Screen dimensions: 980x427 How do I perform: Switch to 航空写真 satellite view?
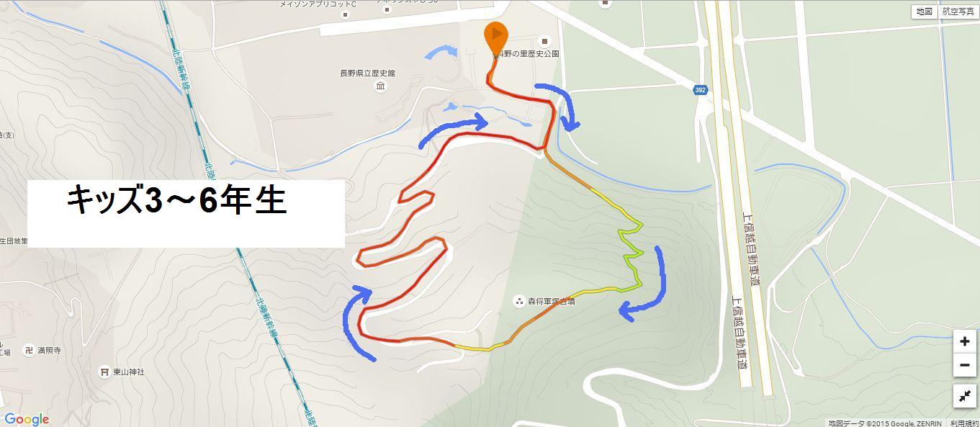click(x=957, y=12)
